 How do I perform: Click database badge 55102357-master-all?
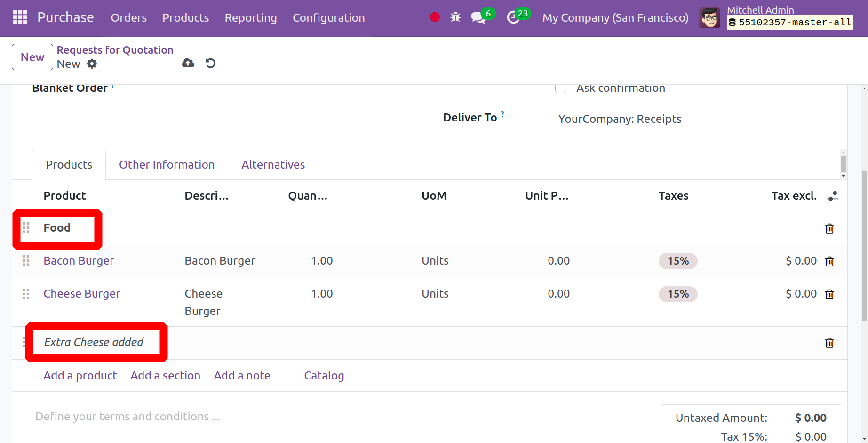tap(790, 22)
